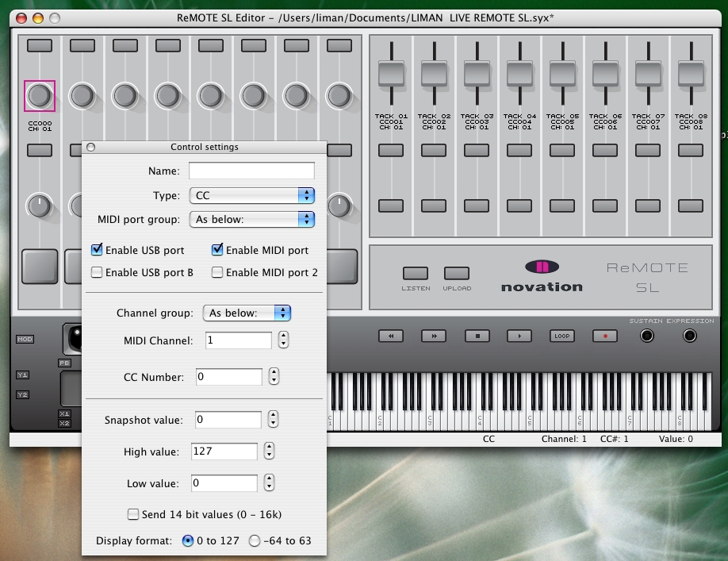The height and width of the screenshot is (561, 728).
Task: Click into the High value field showing 127
Action: 224,451
